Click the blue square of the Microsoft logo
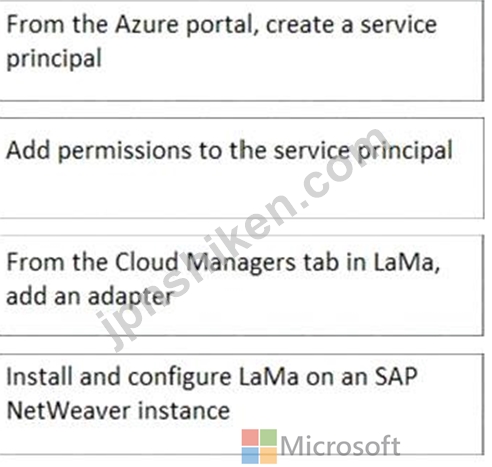This screenshot has height=467, width=492. (x=250, y=456)
